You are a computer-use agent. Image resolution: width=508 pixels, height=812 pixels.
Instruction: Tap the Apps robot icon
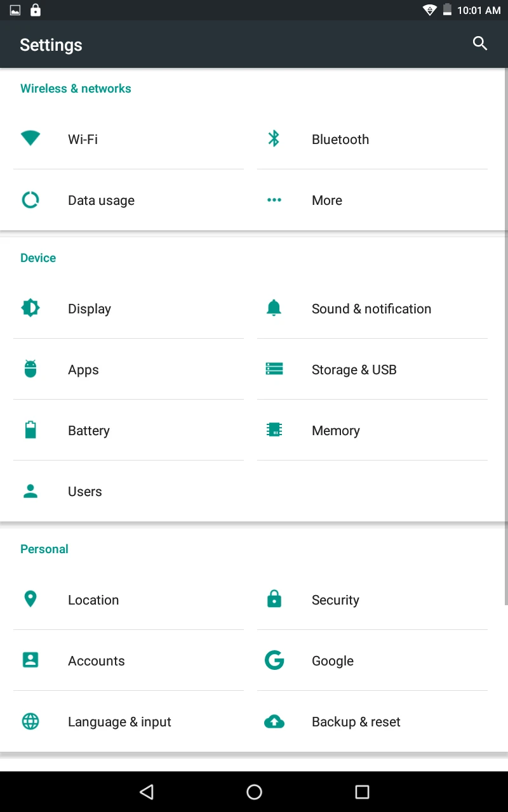(x=30, y=368)
